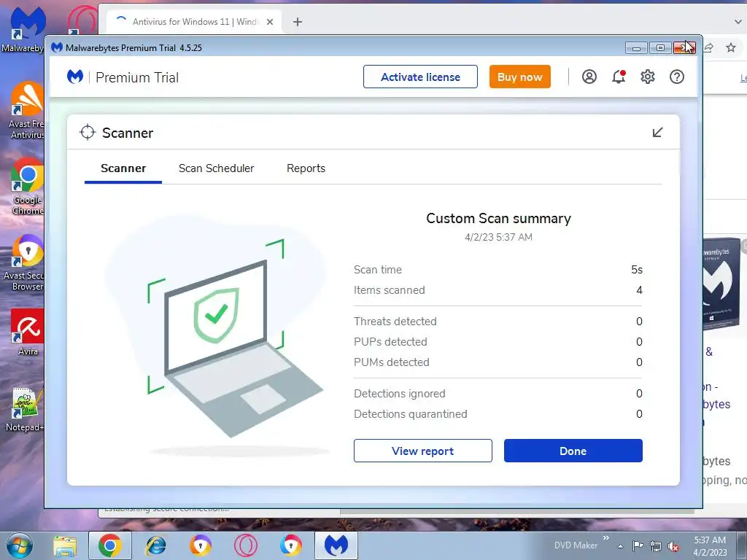The width and height of the screenshot is (747, 560).
Task: Switch to the Reports tab
Action: (306, 168)
